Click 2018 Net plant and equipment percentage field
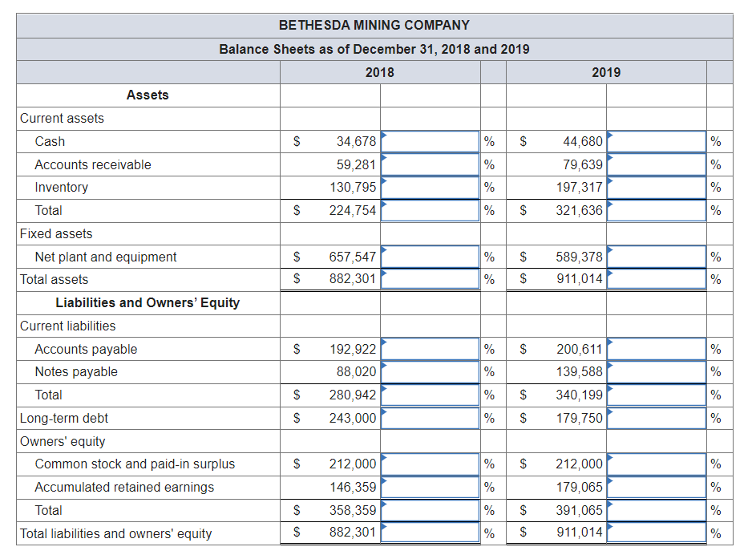This screenshot has width=756, height=555. tap(430, 257)
